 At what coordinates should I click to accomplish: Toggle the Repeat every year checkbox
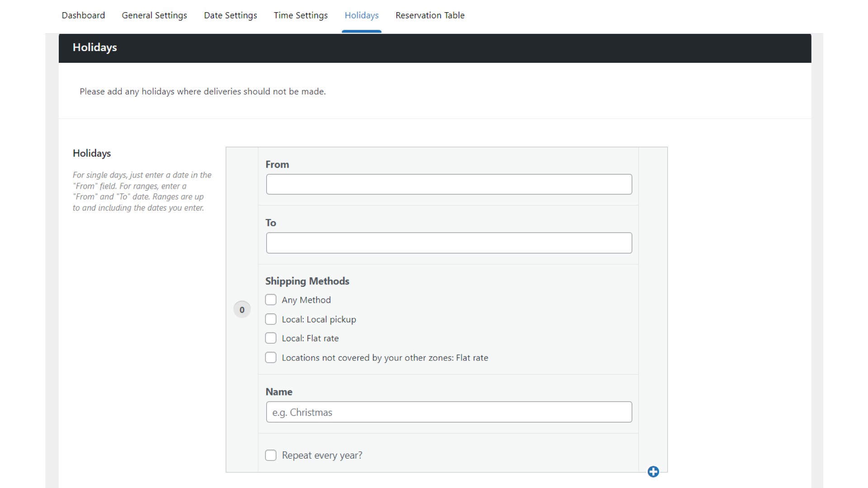[271, 455]
